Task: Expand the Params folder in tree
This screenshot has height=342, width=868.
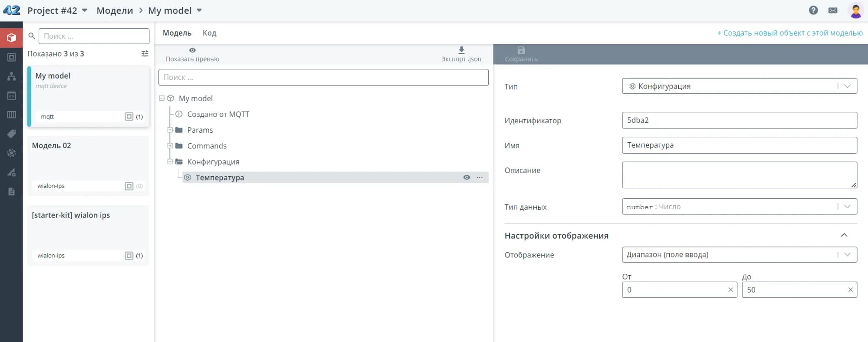Action: point(171,130)
